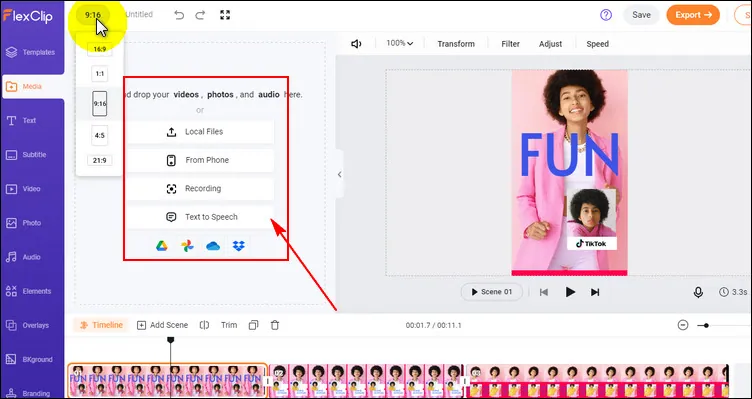Adjust the timeline zoom slider handle
This screenshot has height=399, width=752.
click(x=706, y=326)
